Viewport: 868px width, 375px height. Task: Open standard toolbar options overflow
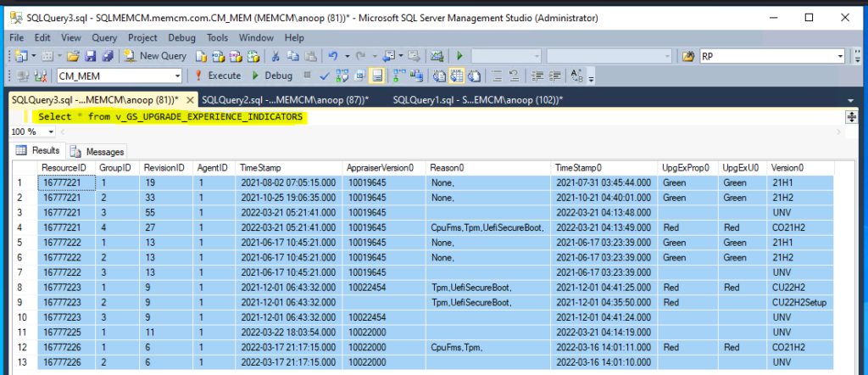[x=858, y=56]
